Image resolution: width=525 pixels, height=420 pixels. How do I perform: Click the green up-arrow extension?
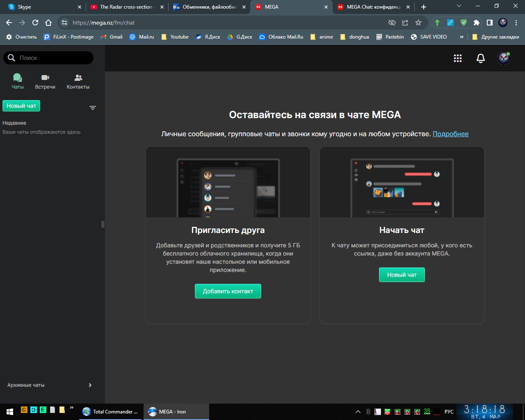(x=437, y=23)
